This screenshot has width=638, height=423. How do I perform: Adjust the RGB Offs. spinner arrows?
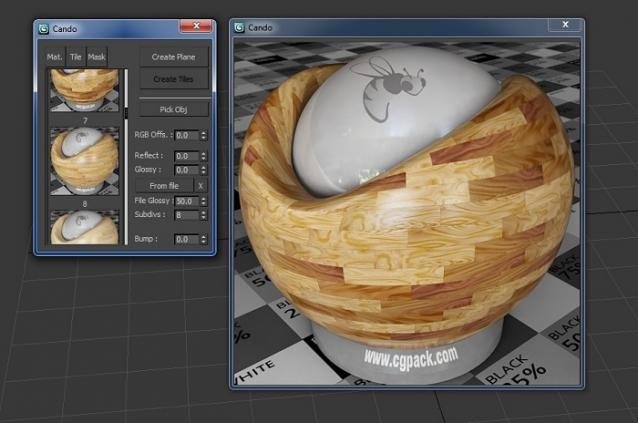[204, 135]
